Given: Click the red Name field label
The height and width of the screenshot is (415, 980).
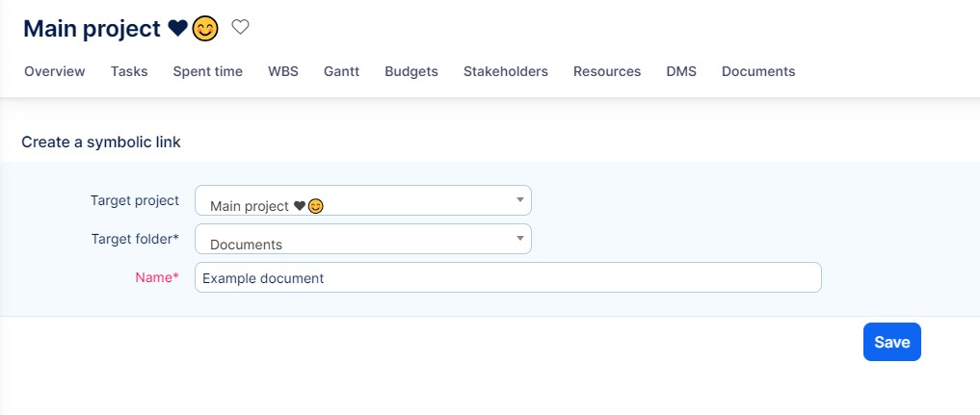Looking at the screenshot, I should [x=157, y=276].
